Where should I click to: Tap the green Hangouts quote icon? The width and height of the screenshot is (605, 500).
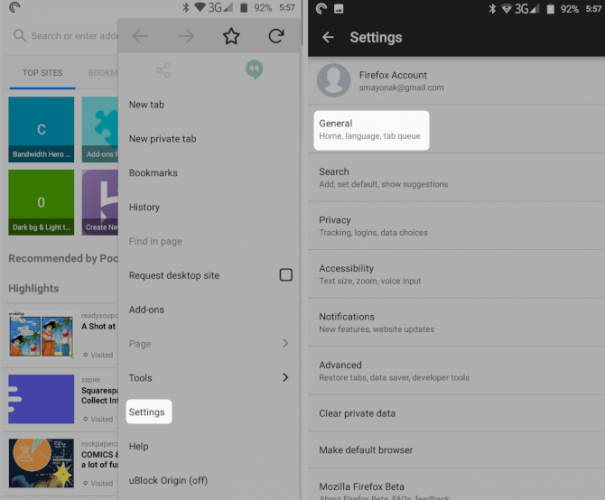[x=254, y=70]
